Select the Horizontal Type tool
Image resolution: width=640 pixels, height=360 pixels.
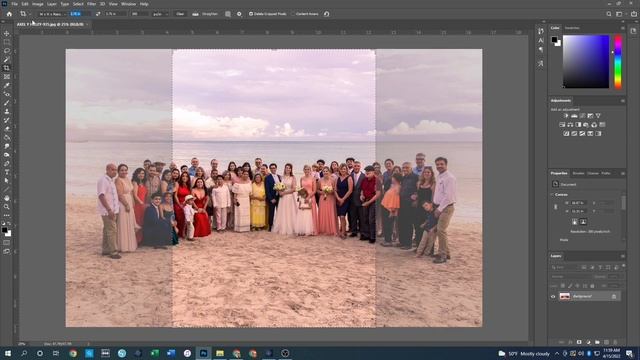coord(7,172)
